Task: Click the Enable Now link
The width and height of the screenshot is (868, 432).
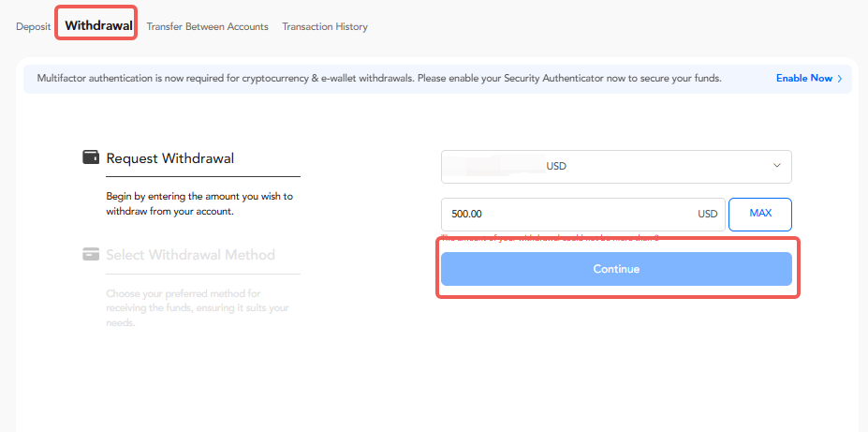Action: (803, 79)
